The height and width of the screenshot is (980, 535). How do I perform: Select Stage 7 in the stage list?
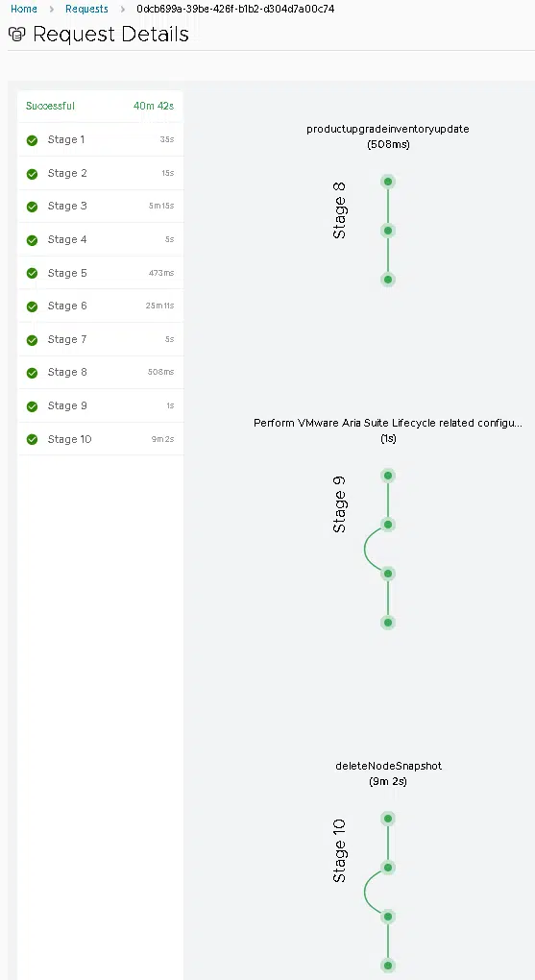(x=101, y=339)
